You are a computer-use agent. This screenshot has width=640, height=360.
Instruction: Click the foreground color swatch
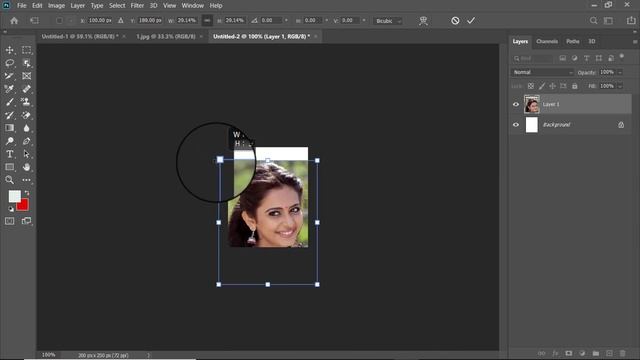14,196
